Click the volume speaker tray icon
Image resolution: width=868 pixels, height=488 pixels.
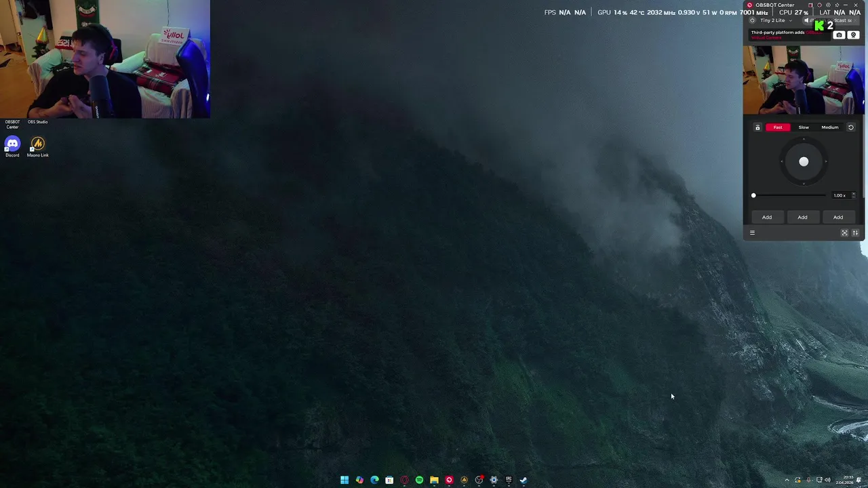827,480
